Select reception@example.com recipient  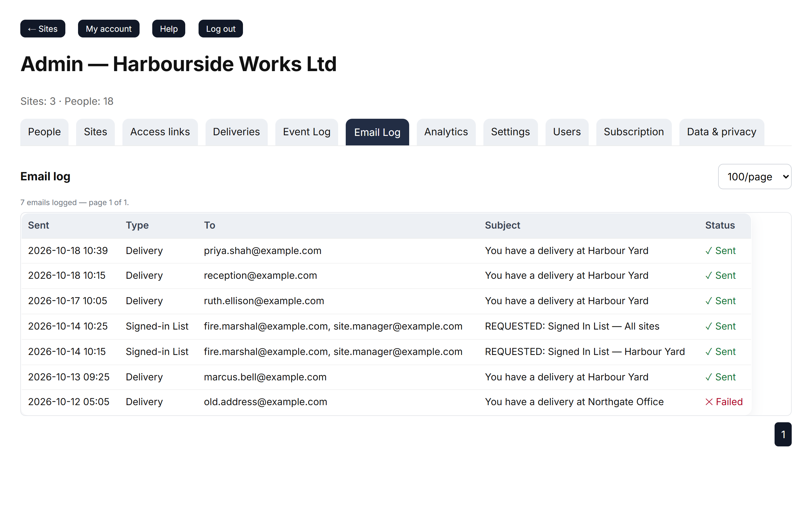coord(260,276)
